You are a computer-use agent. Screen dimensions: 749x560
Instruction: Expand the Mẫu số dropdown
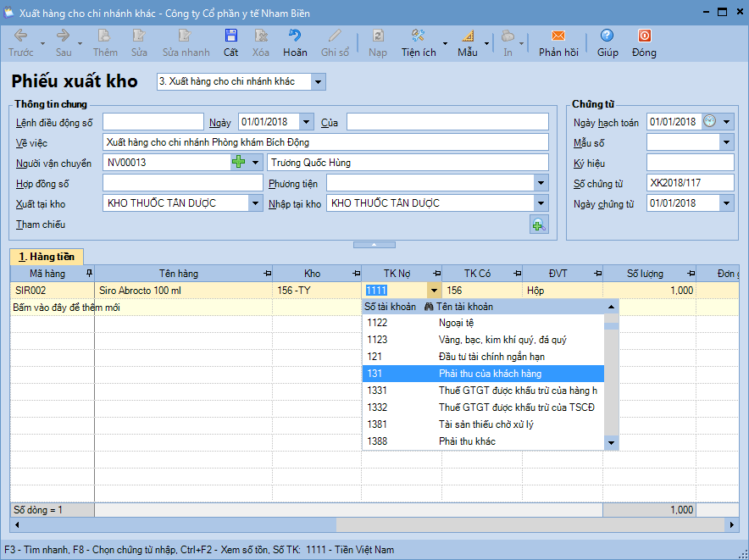pyautogui.click(x=727, y=142)
